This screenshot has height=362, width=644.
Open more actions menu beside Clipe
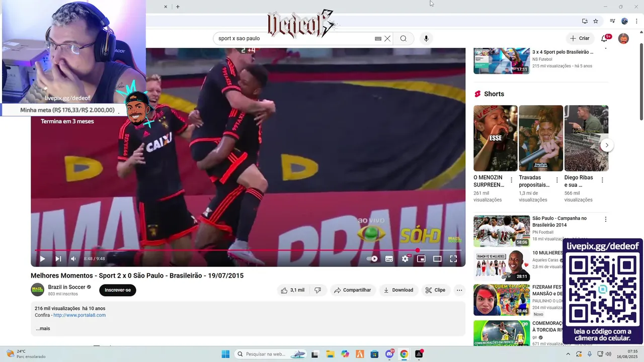click(459, 290)
